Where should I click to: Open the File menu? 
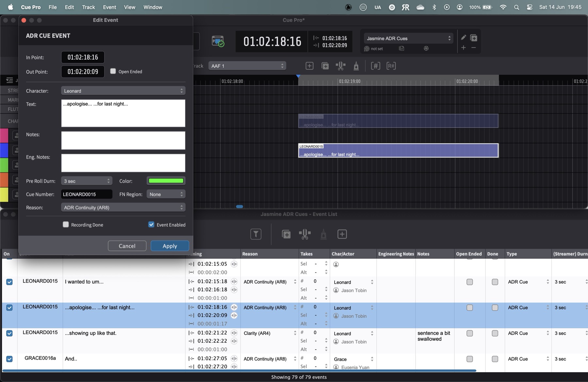click(53, 7)
